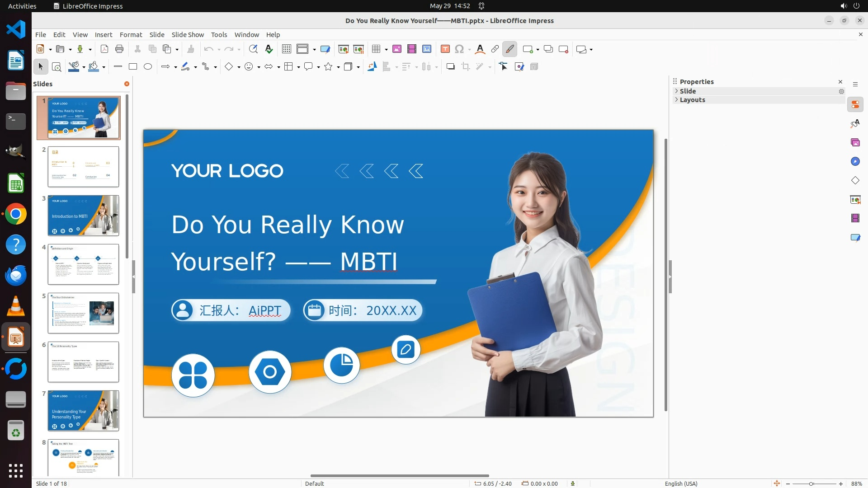This screenshot has height=488, width=868.
Task: Open the Navigator sidebar icon
Action: click(855, 161)
